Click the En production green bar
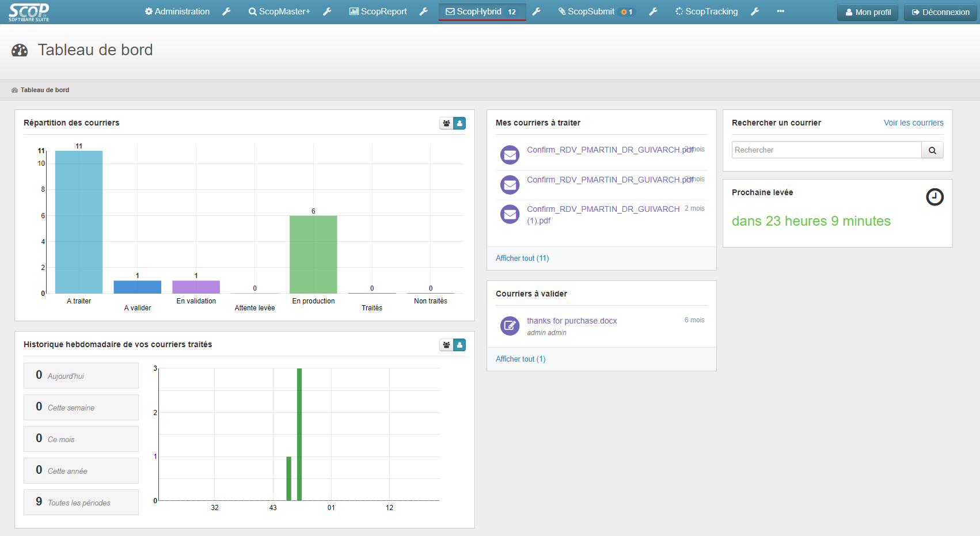 [313, 254]
